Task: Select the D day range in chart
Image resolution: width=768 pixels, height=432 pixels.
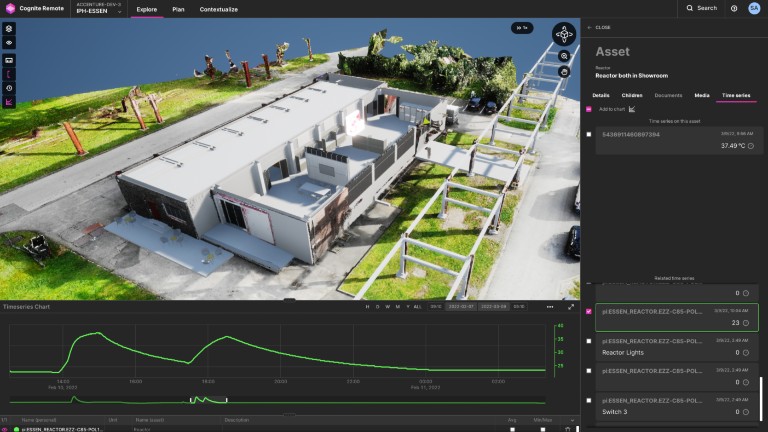Action: coord(377,307)
